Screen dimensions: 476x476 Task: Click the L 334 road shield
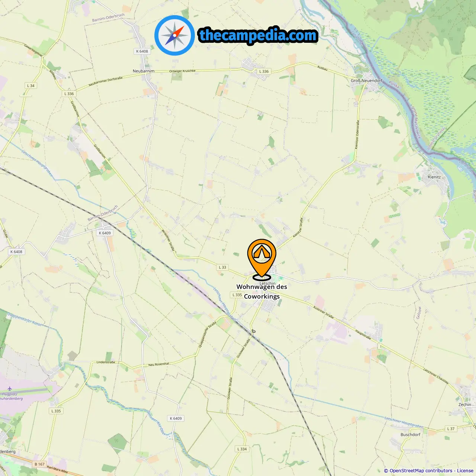tap(242, 449)
